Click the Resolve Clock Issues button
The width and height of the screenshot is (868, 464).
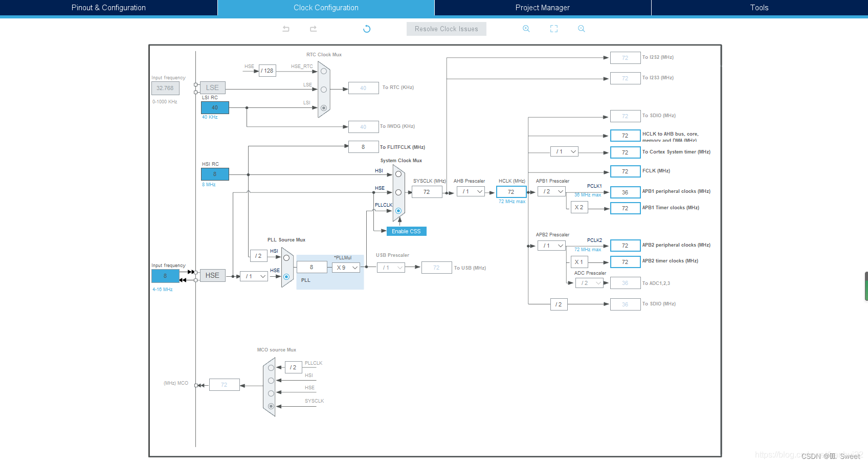coord(446,29)
